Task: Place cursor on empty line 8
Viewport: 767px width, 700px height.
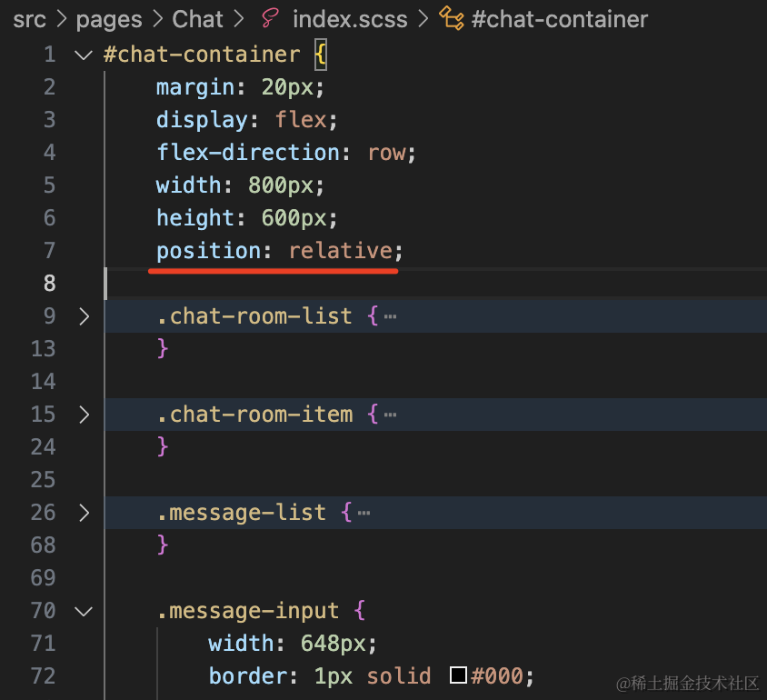Action: click(364, 284)
